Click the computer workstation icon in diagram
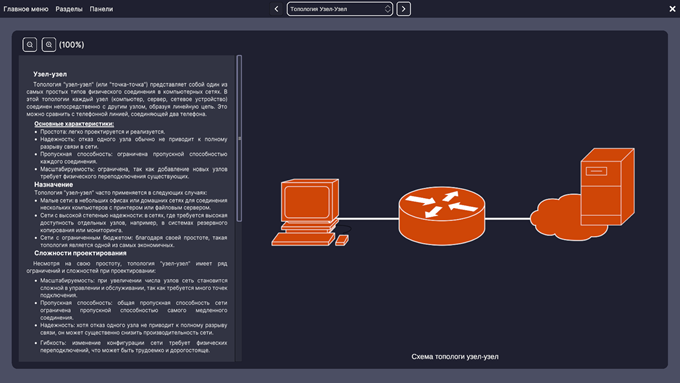The image size is (680, 383). (x=310, y=213)
